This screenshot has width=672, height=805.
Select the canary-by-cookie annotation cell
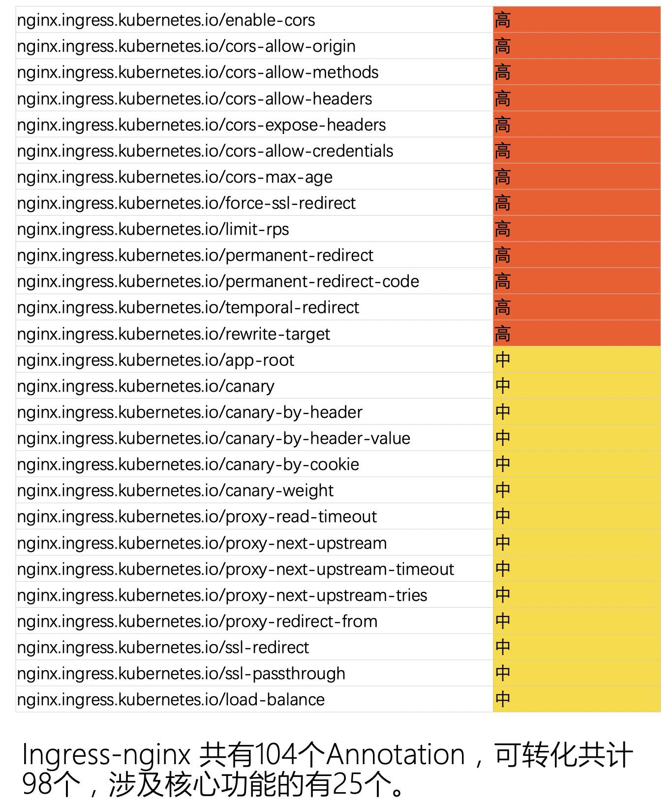pos(254,464)
